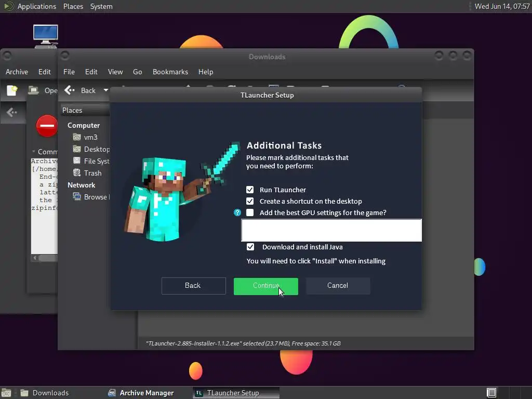Open Archive menu in Archive Manager
Viewport: 532px width, 399px height.
tap(17, 72)
